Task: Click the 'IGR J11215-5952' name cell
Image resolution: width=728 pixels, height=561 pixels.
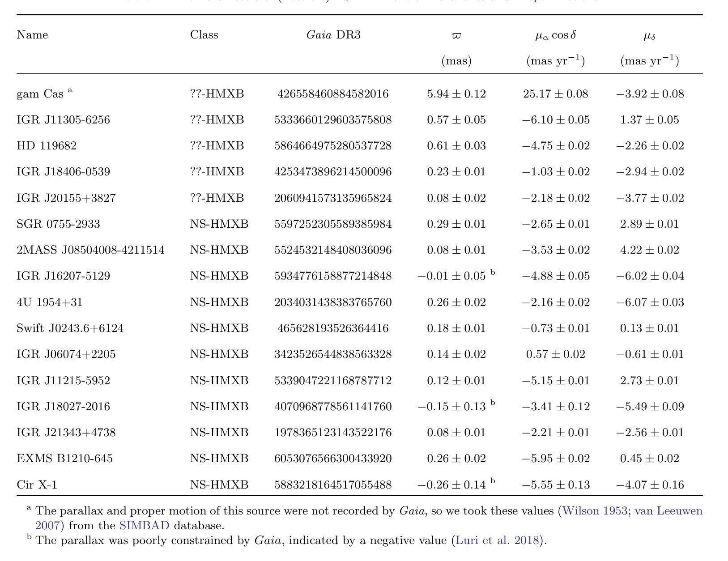Action: (x=63, y=381)
